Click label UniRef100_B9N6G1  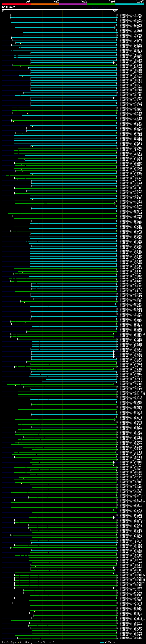pos(131,352)
